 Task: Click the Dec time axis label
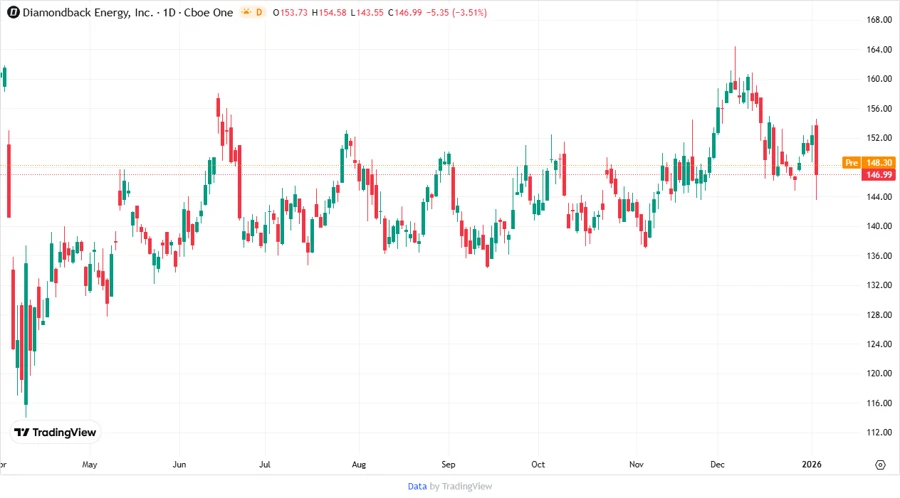[x=717, y=465]
